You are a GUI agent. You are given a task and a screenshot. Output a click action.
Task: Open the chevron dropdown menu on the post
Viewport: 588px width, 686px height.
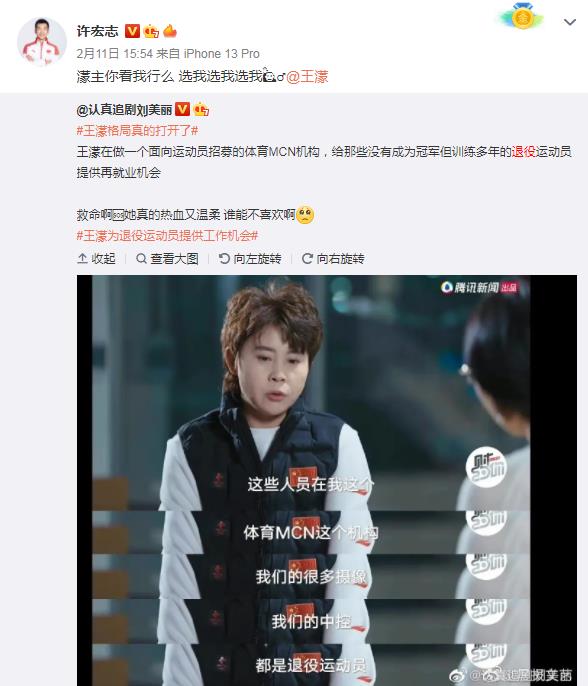570,22
